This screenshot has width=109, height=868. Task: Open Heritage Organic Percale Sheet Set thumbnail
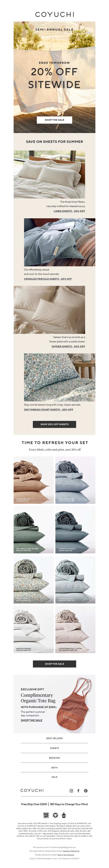[34, 629]
